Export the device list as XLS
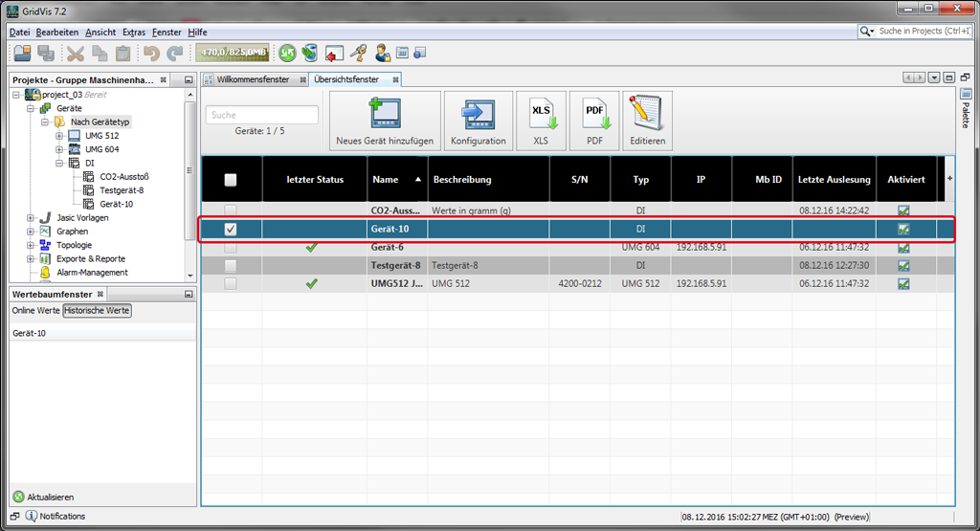This screenshot has width=980, height=531. pyautogui.click(x=541, y=114)
